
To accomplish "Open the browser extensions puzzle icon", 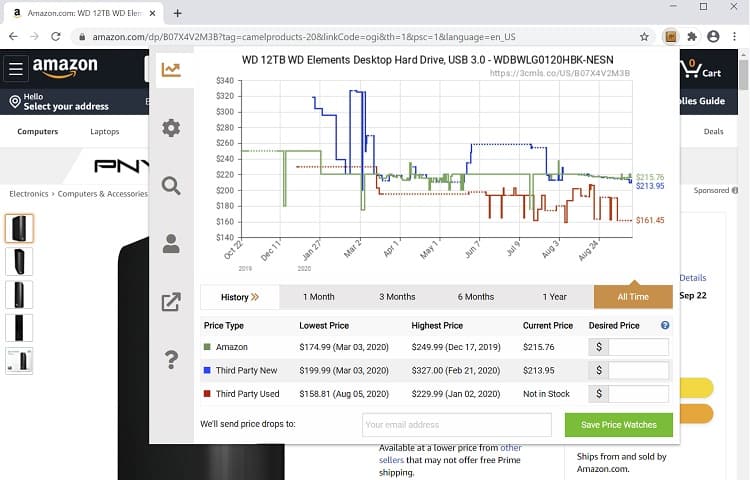I will pyautogui.click(x=692, y=37).
